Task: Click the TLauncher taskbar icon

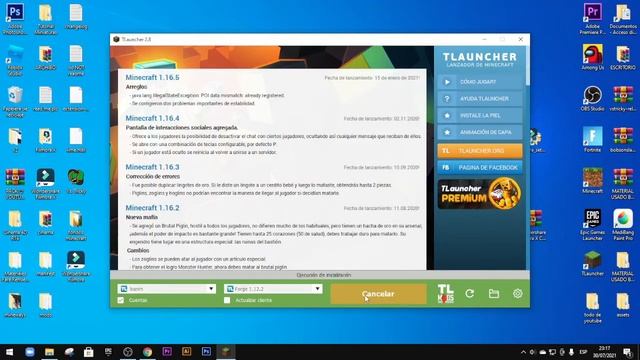Action: pyautogui.click(x=226, y=352)
